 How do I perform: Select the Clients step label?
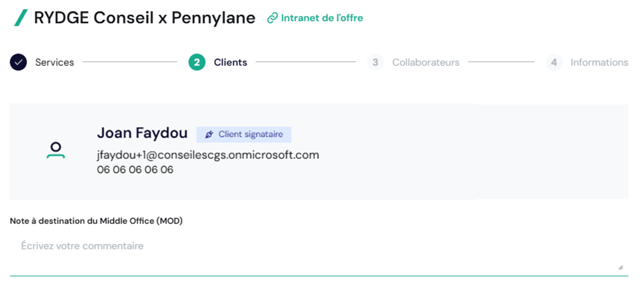230,62
